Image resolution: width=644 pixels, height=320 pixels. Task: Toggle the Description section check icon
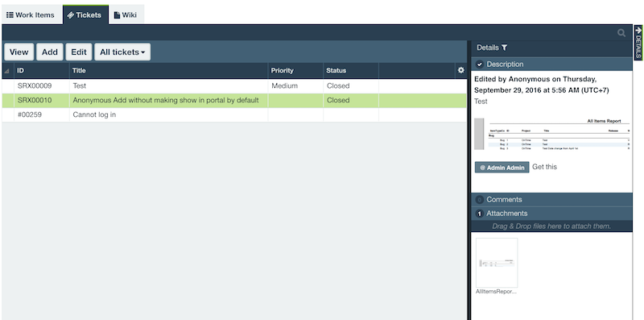[x=479, y=64]
